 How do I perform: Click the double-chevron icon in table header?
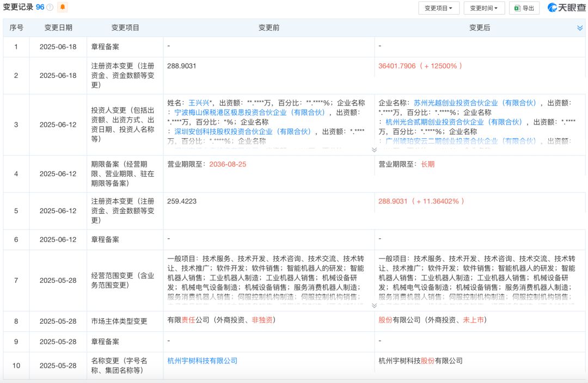click(x=580, y=28)
